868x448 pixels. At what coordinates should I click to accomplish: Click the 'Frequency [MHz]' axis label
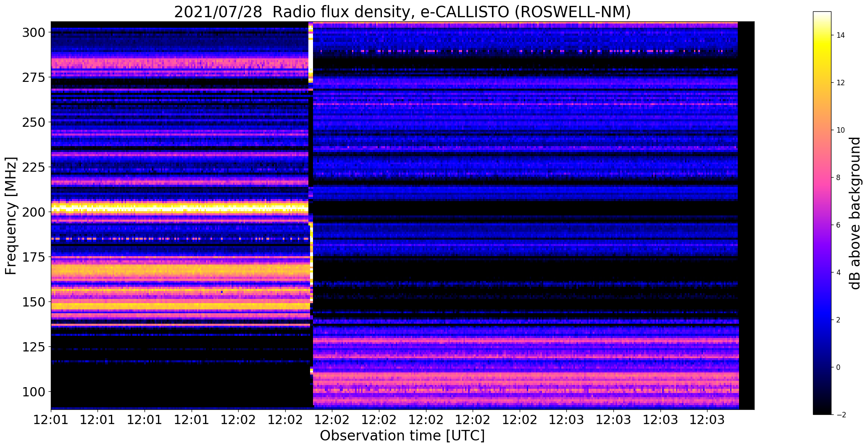pyautogui.click(x=11, y=216)
